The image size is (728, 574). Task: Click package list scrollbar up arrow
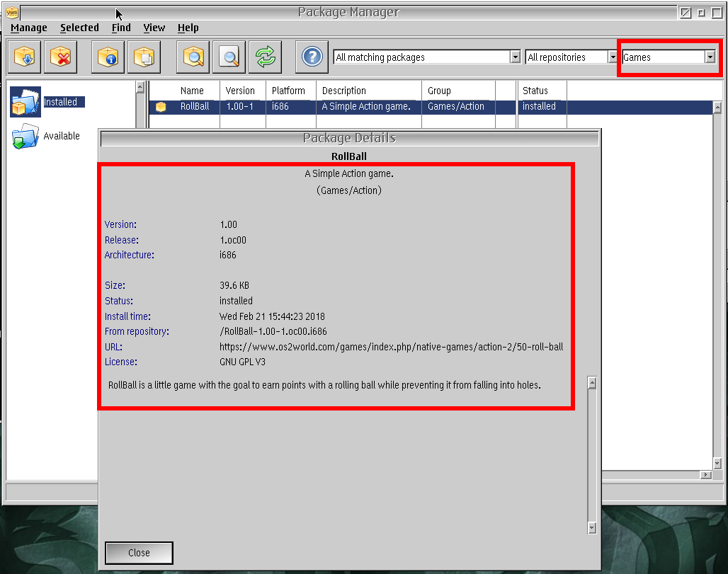click(x=717, y=108)
